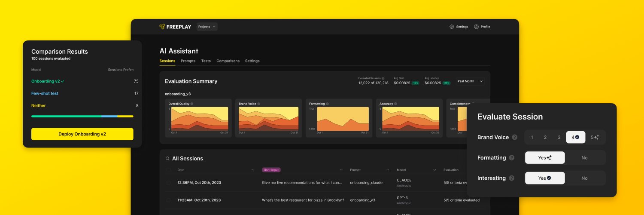644x215 pixels.
Task: Choose Yes for Interesting
Action: click(545, 178)
